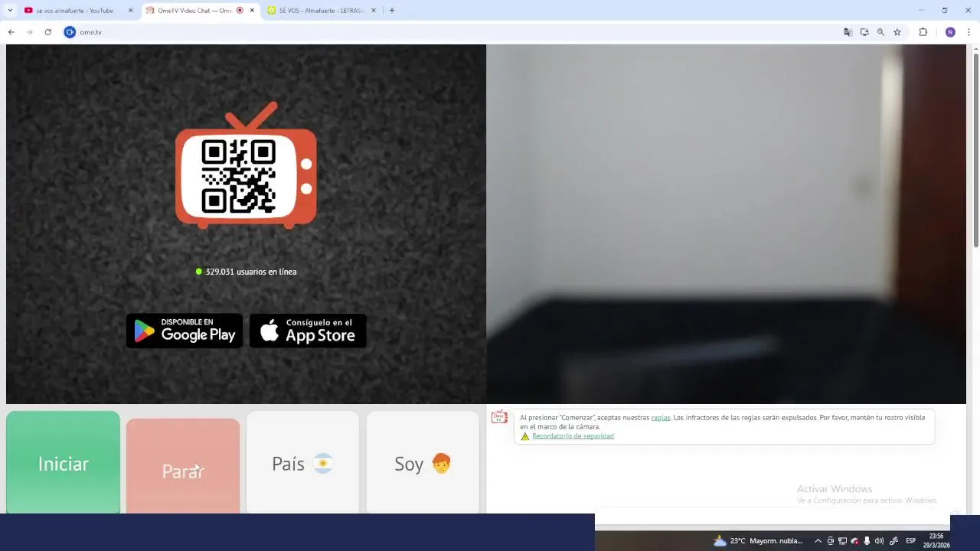
Task: Close the YouTube tab
Action: (130, 11)
